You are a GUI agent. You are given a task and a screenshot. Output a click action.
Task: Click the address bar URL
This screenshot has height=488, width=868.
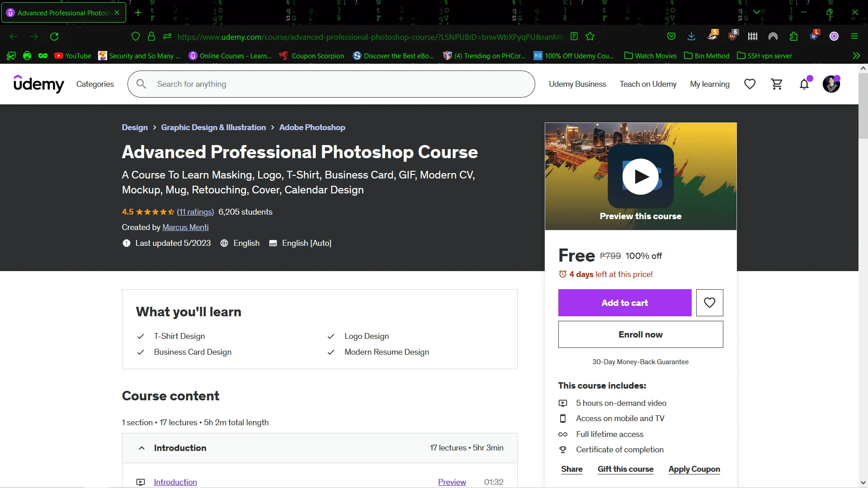tap(370, 37)
